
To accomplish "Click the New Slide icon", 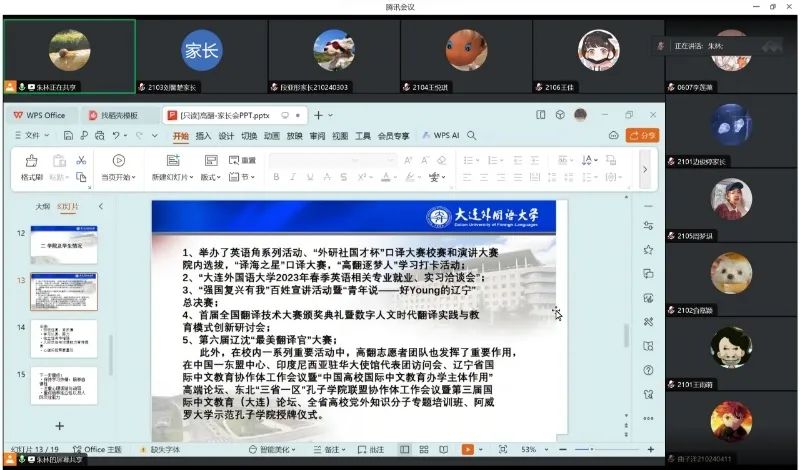I will 173,161.
